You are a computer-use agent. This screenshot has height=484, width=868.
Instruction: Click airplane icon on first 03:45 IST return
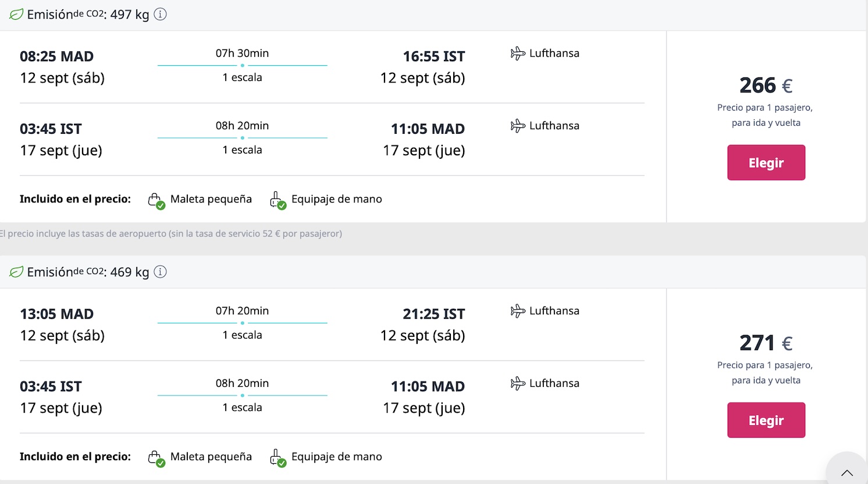point(518,126)
